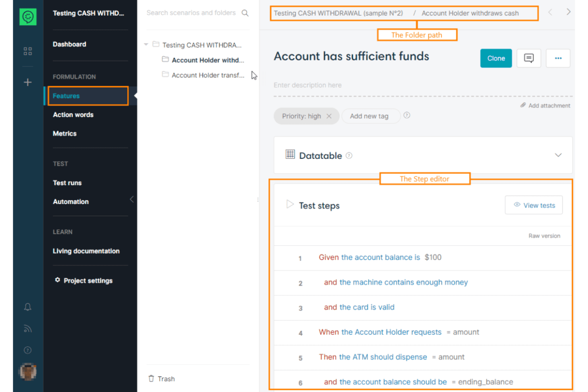
Task: Click the RSS feed icon
Action: click(27, 328)
